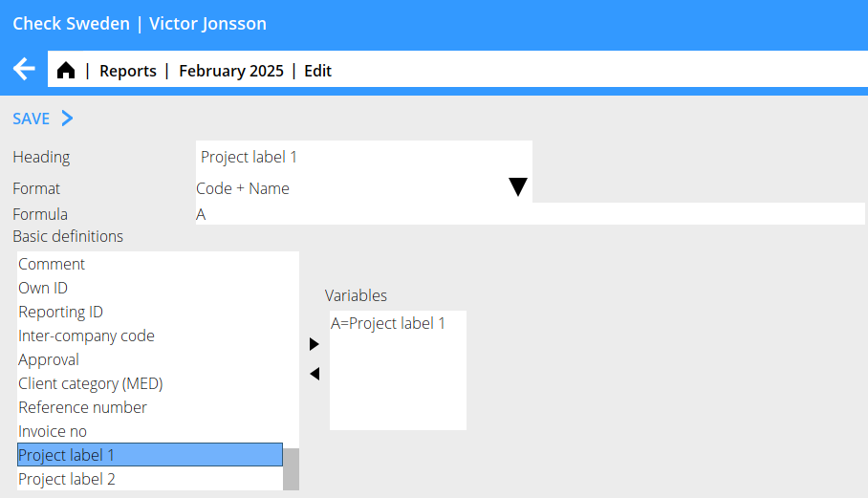Open the Reports breadcrumb
868x498 pixels.
coord(127,71)
